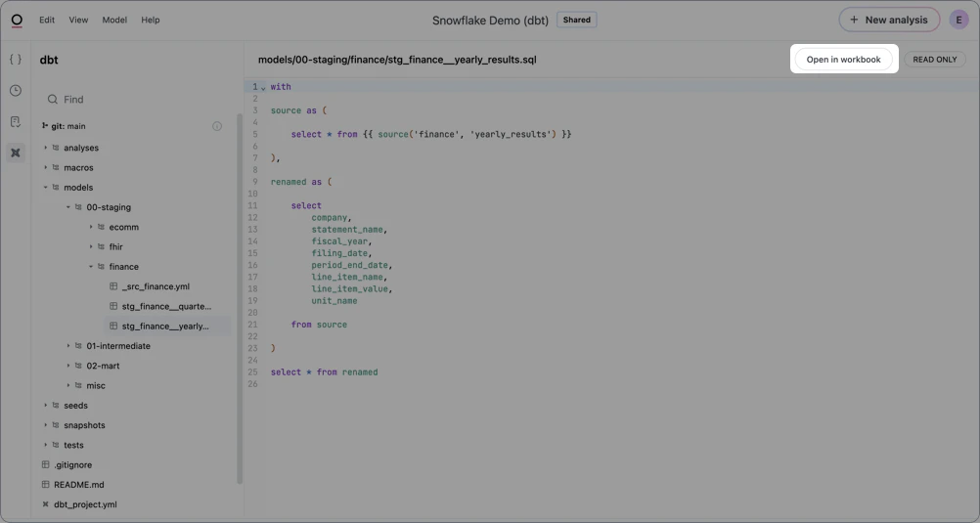Image resolution: width=980 pixels, height=523 pixels.
Task: Expand the tests folder
Action: (45, 445)
